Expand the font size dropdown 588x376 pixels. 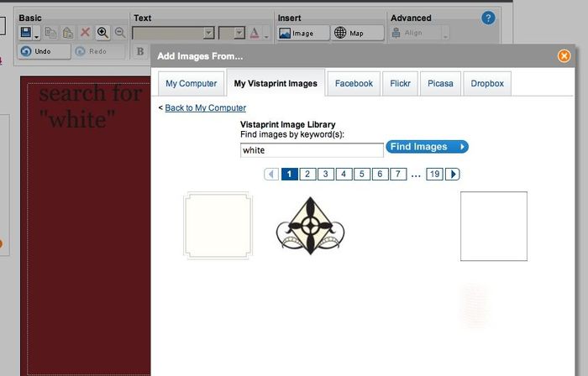click(239, 33)
